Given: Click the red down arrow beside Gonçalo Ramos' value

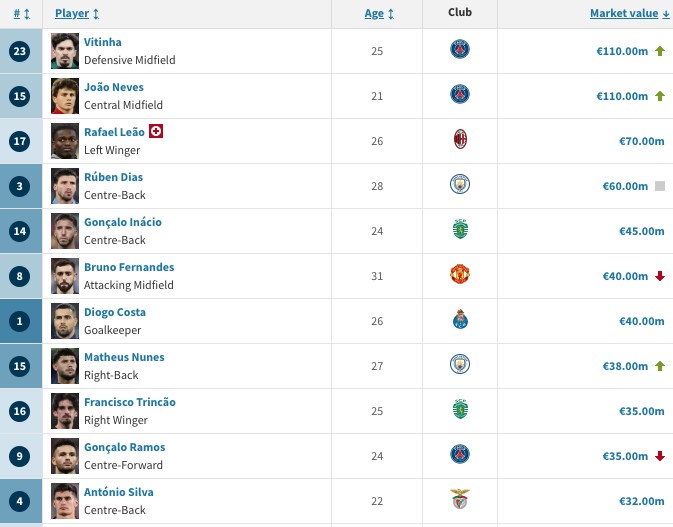Looking at the screenshot, I should (660, 456).
